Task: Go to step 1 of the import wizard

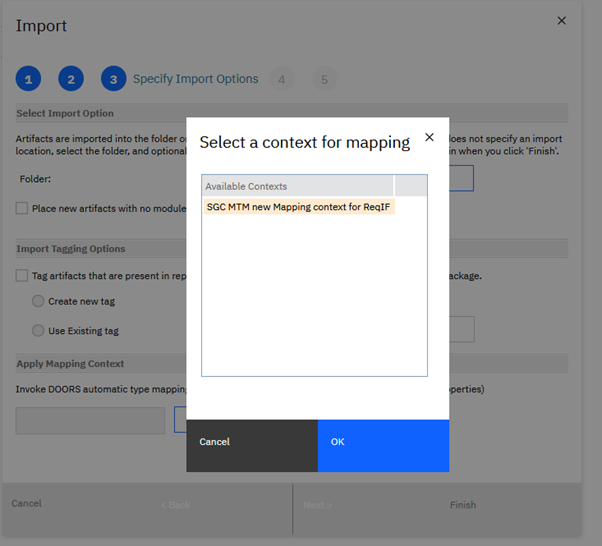Action: point(28,79)
